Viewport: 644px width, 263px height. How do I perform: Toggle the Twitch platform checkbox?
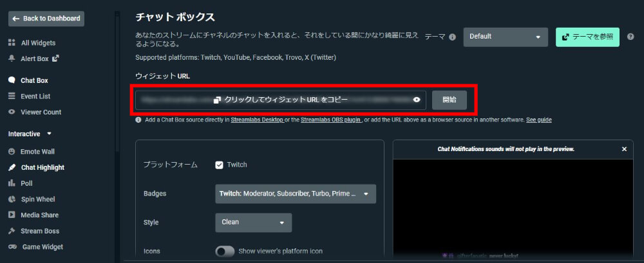tap(220, 165)
